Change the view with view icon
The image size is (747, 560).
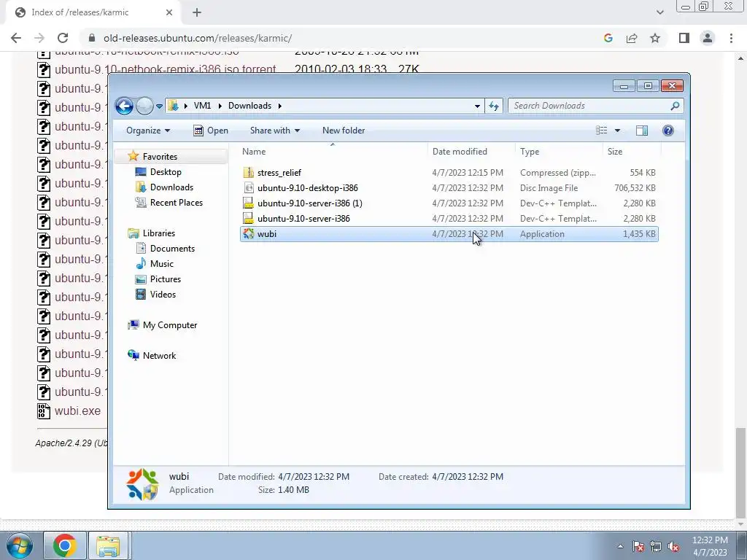point(602,131)
